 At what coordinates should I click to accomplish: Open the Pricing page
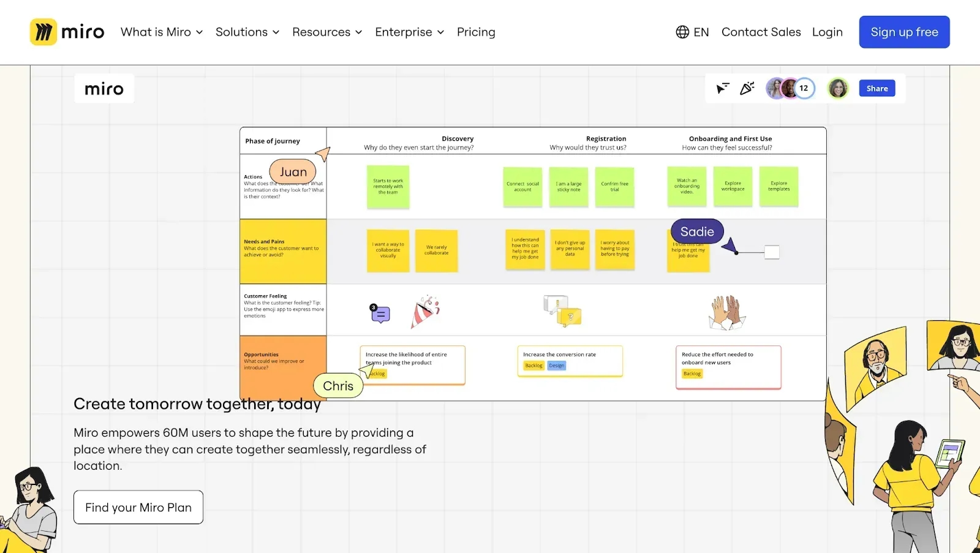click(x=476, y=32)
